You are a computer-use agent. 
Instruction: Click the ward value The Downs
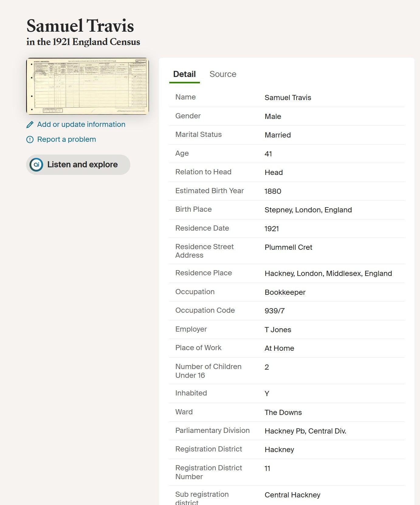pos(283,413)
